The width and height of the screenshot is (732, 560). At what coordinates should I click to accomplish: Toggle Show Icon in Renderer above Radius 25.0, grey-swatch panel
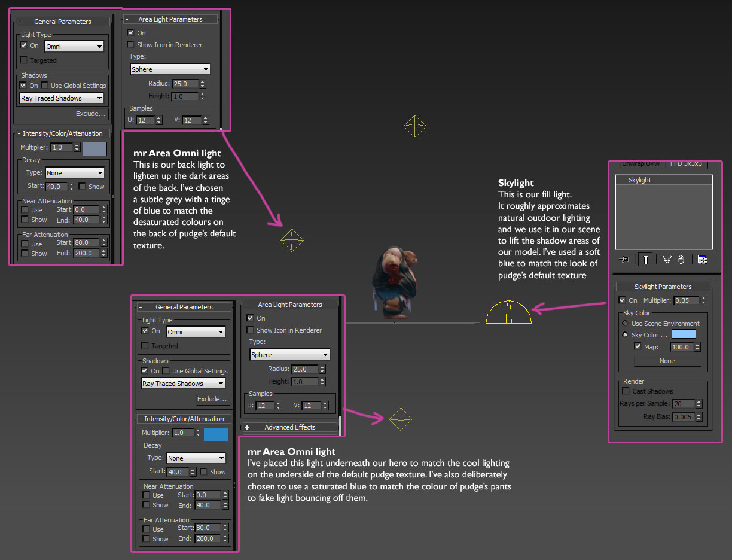pos(131,45)
